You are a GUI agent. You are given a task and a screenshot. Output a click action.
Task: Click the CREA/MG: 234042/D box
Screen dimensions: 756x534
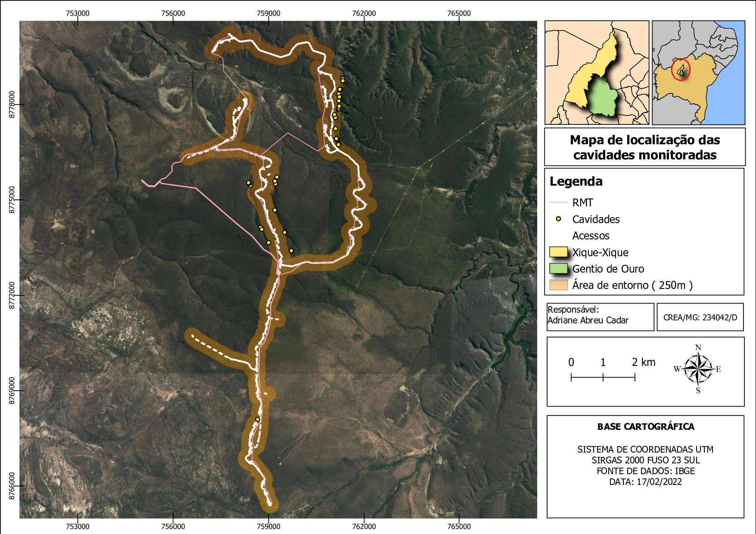[x=700, y=317]
